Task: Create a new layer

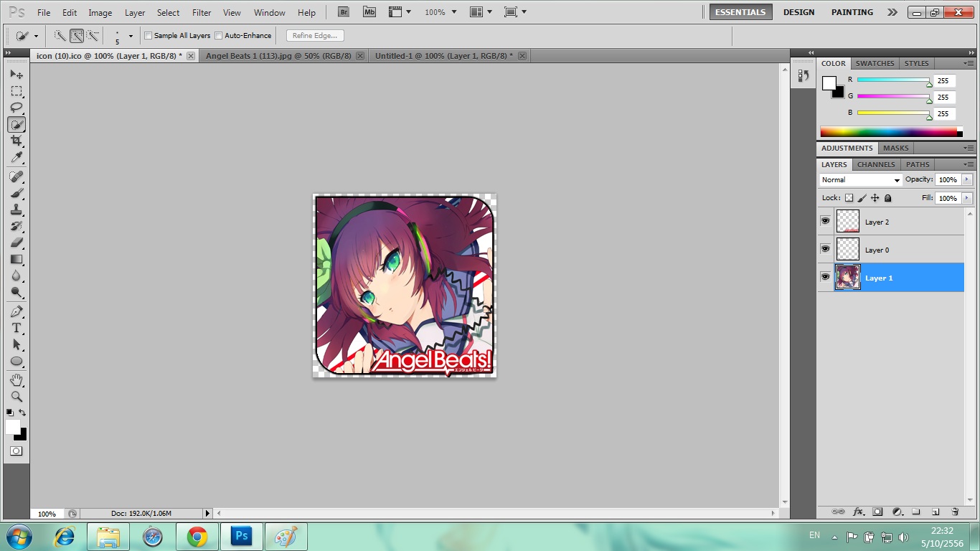Action: pyautogui.click(x=936, y=512)
